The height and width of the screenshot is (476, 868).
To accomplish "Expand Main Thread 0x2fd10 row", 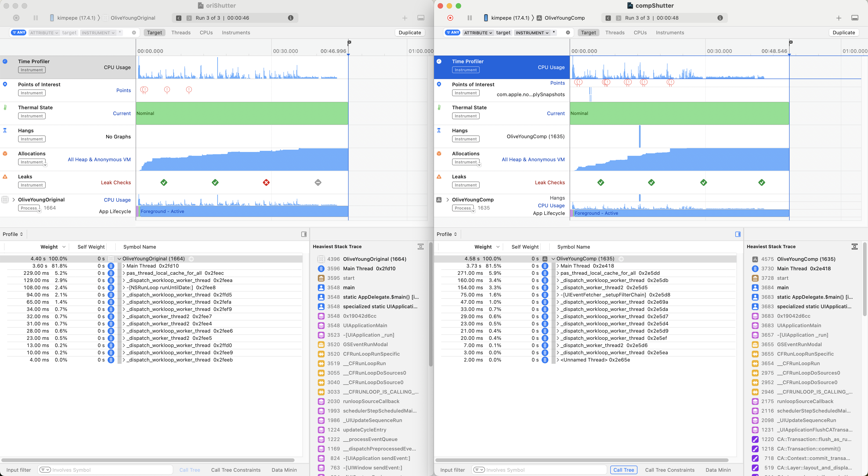I will point(124,266).
